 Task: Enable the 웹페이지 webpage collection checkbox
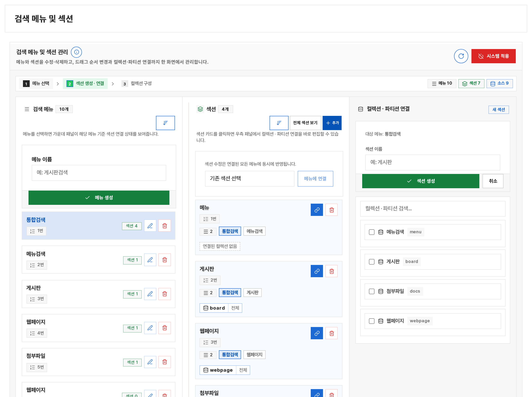[371, 321]
